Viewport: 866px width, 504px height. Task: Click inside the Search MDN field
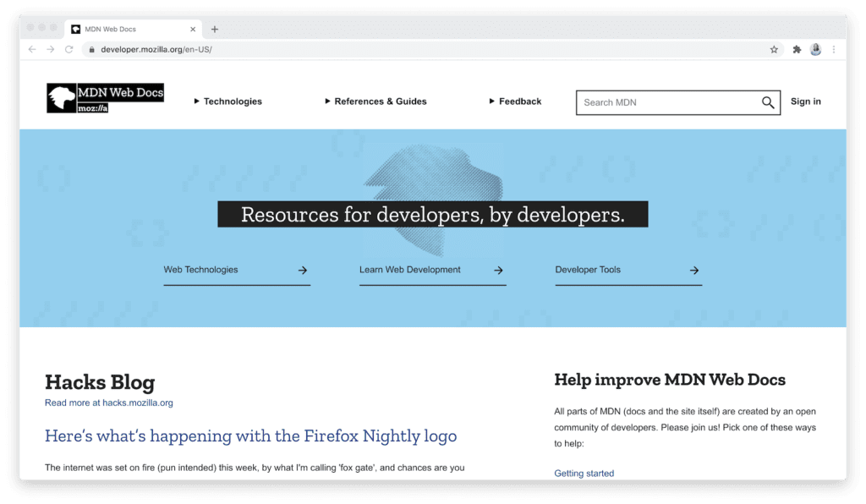coord(660,102)
